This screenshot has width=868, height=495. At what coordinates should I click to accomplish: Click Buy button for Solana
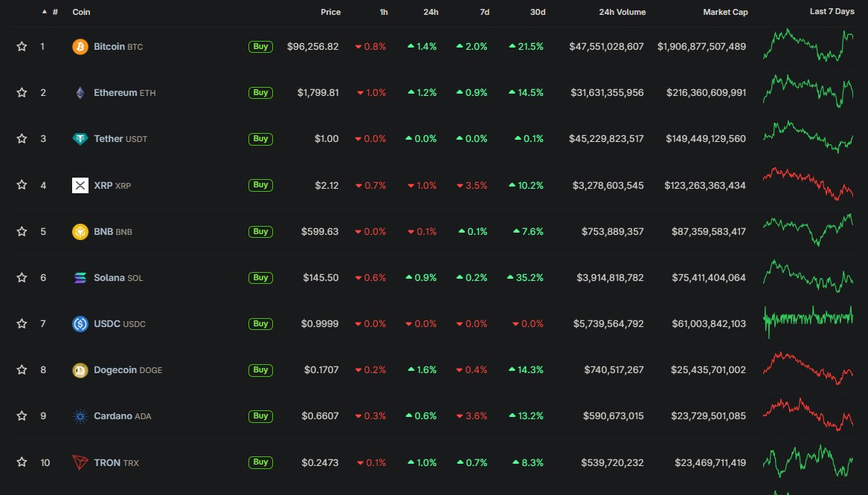point(261,278)
